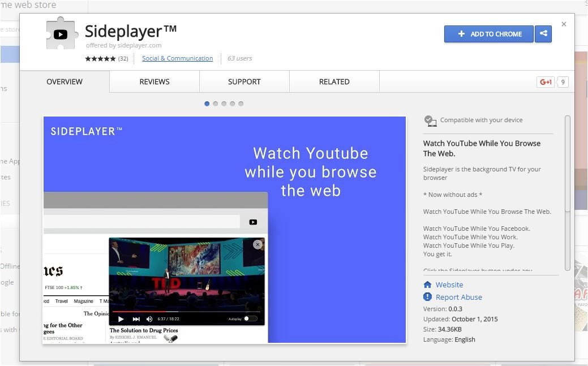The height and width of the screenshot is (366, 588).
Task: Click the Compatible with your device icon
Action: pos(430,120)
